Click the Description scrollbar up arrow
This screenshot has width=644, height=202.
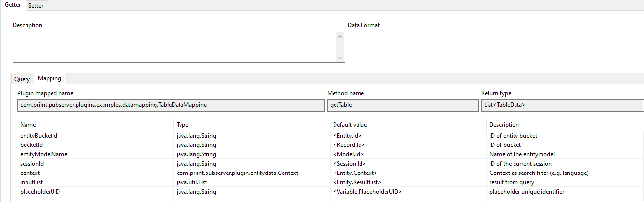(341, 36)
